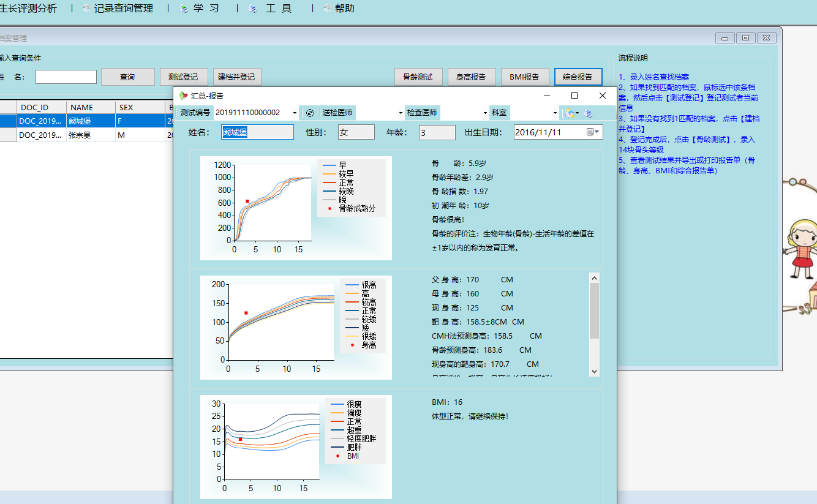Click the export icon in report toolbar
The width and height of the screenshot is (817, 504).
(x=569, y=113)
